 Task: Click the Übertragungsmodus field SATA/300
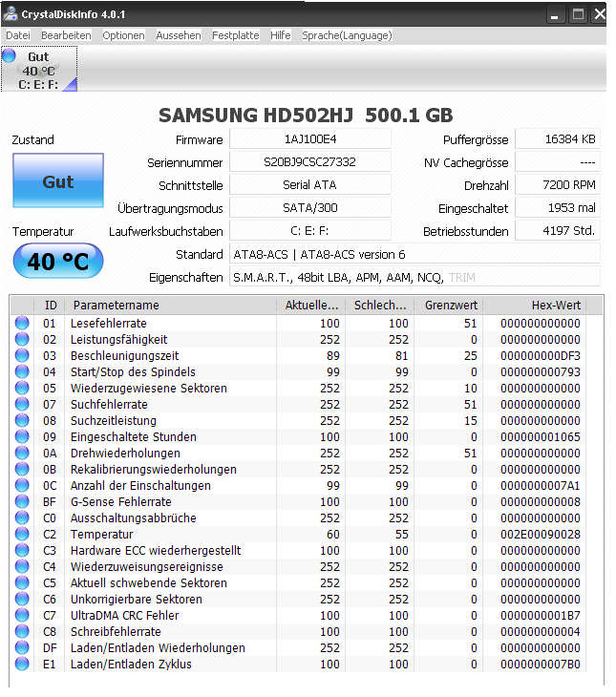tap(310, 207)
